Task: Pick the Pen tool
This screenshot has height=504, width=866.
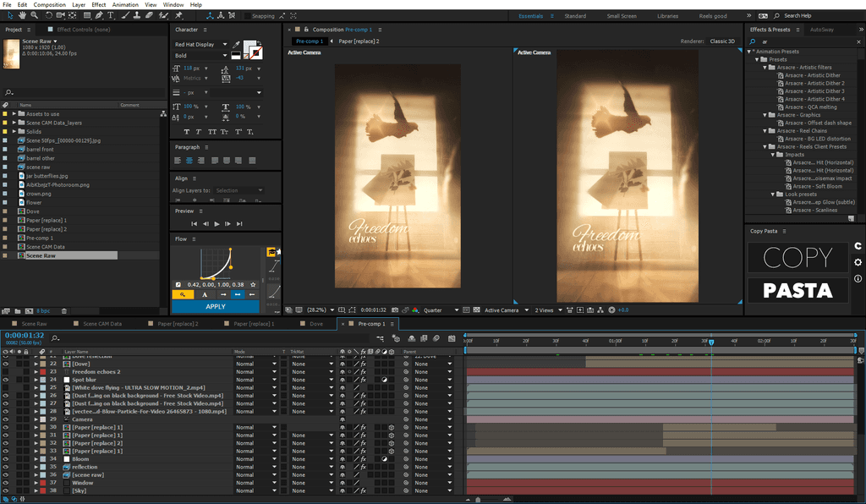Action: 99,15
